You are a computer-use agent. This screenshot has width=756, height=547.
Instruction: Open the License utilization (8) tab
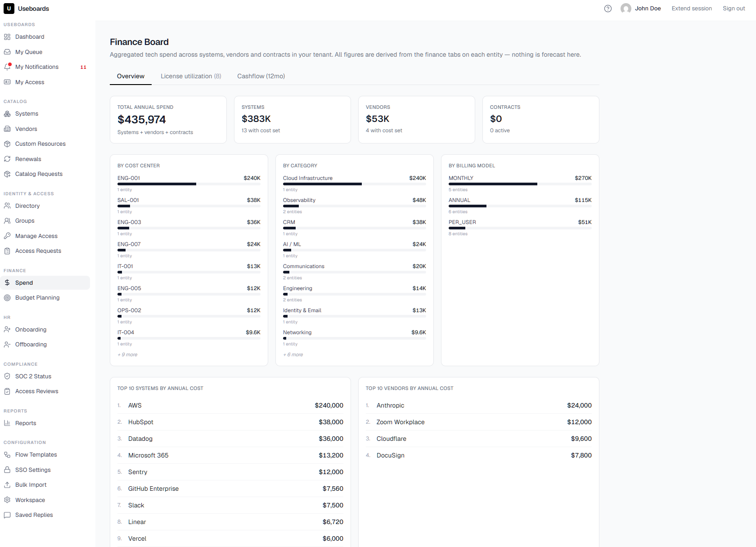[191, 76]
